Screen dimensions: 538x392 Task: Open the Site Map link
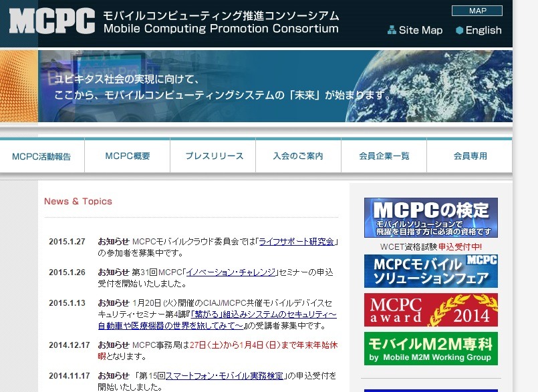(420, 30)
